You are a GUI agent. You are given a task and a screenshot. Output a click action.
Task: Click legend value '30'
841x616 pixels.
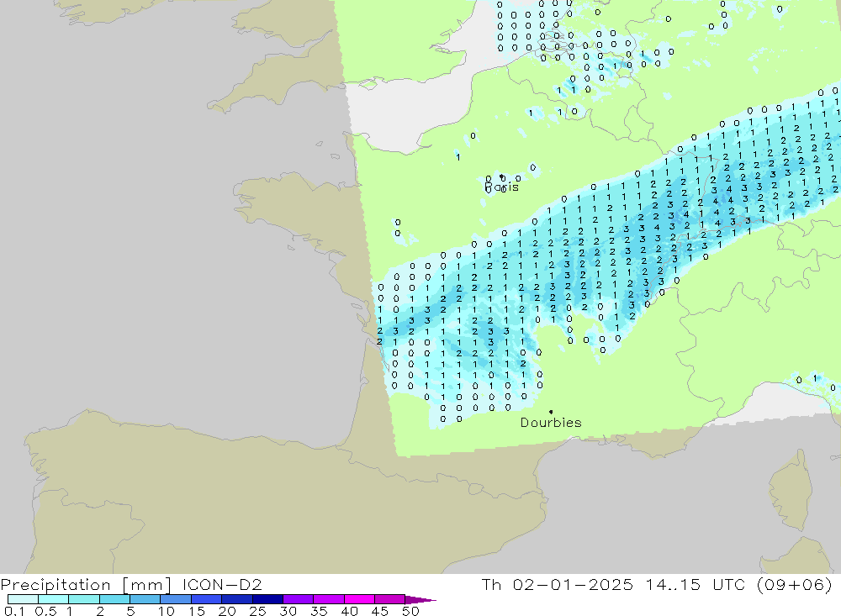tap(288, 611)
